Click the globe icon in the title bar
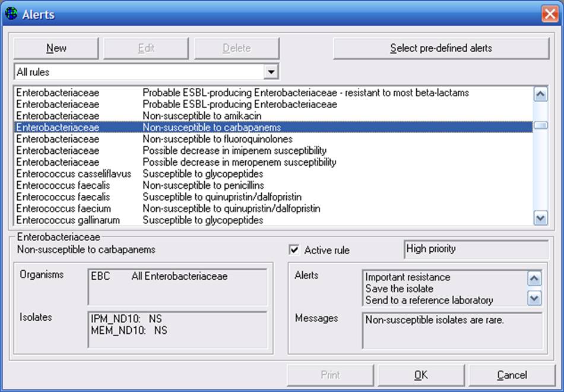 pyautogui.click(x=11, y=14)
